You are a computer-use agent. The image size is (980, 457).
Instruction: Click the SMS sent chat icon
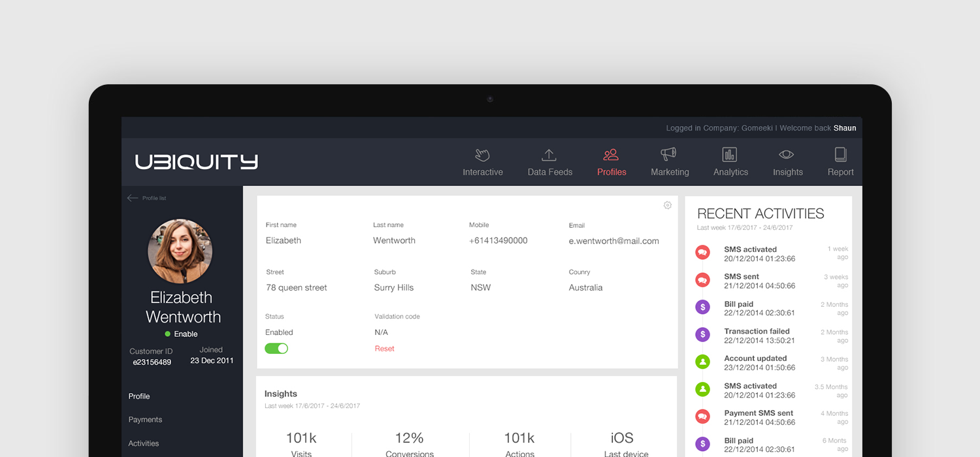coord(703,279)
